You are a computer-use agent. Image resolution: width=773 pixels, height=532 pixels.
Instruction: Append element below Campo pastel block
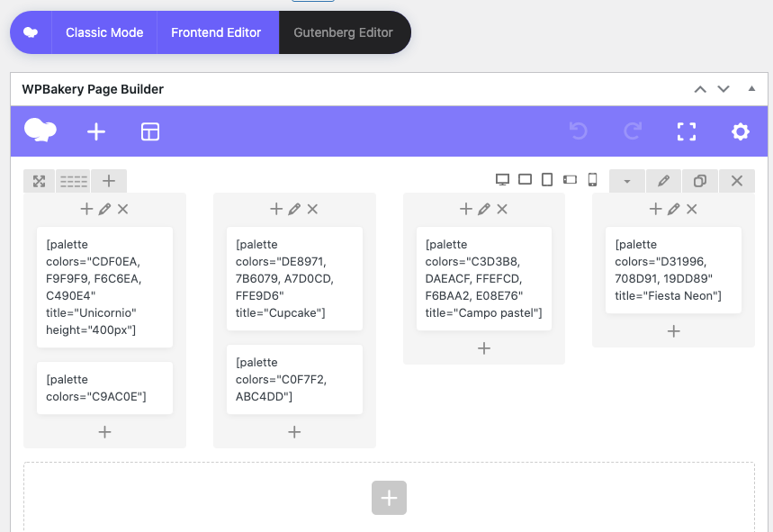484,348
